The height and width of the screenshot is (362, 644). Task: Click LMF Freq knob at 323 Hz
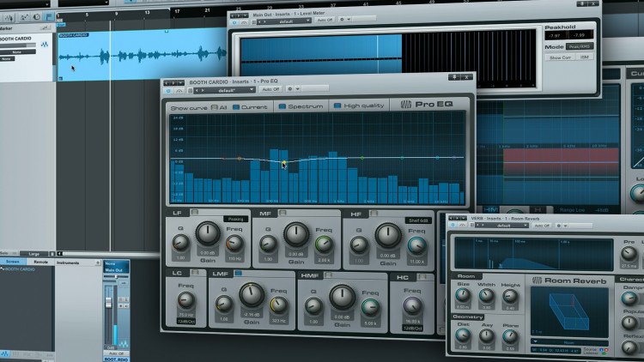click(x=278, y=305)
